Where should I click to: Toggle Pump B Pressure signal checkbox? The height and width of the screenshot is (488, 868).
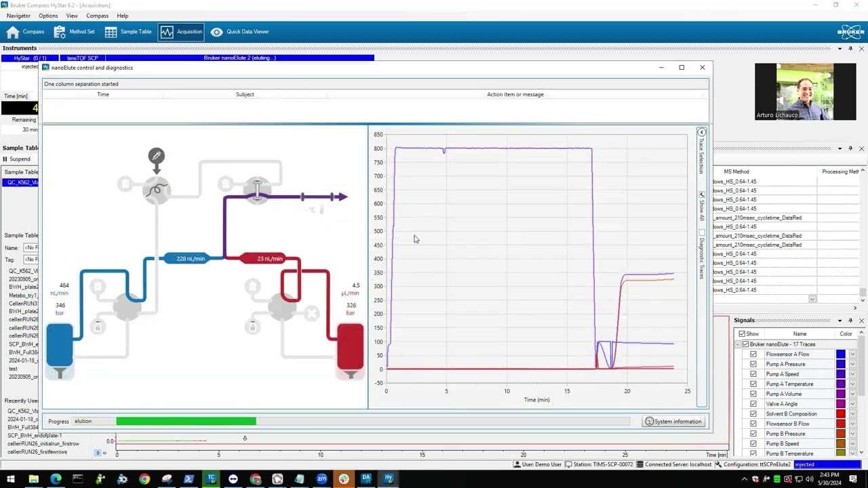pos(753,434)
